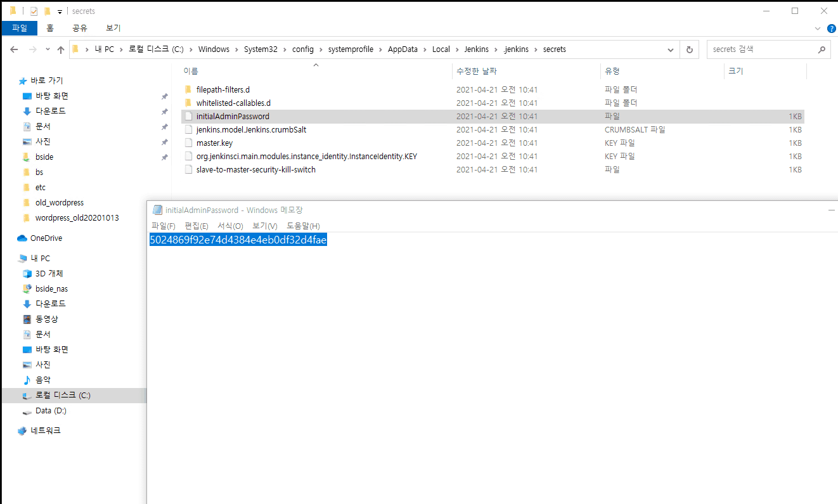
Task: Sort by the 수정한 날짜 column header
Action: click(x=477, y=71)
